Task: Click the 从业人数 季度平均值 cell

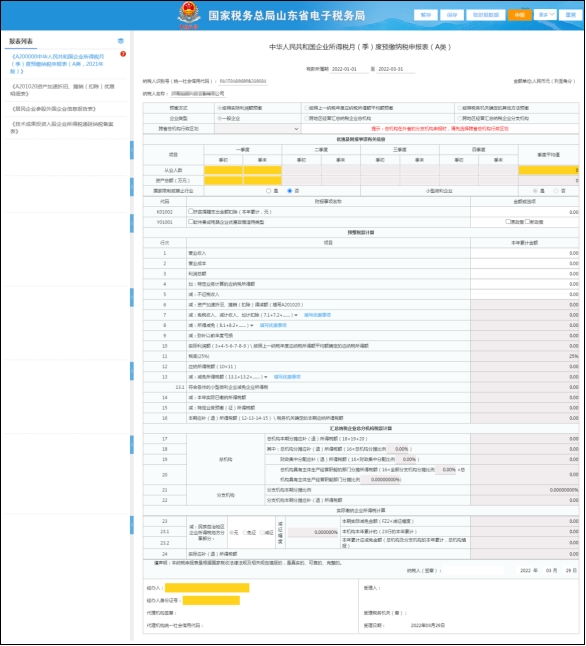Action: [x=548, y=170]
